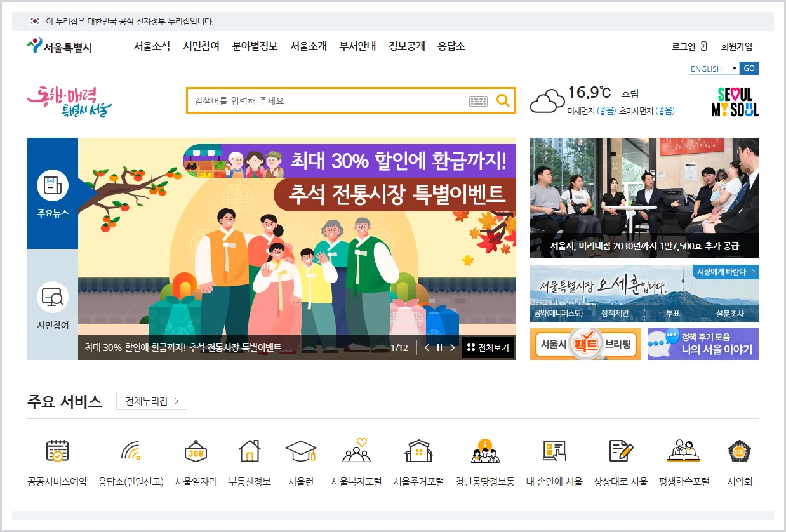Click the GO language button
The image size is (786, 532).
coord(749,69)
